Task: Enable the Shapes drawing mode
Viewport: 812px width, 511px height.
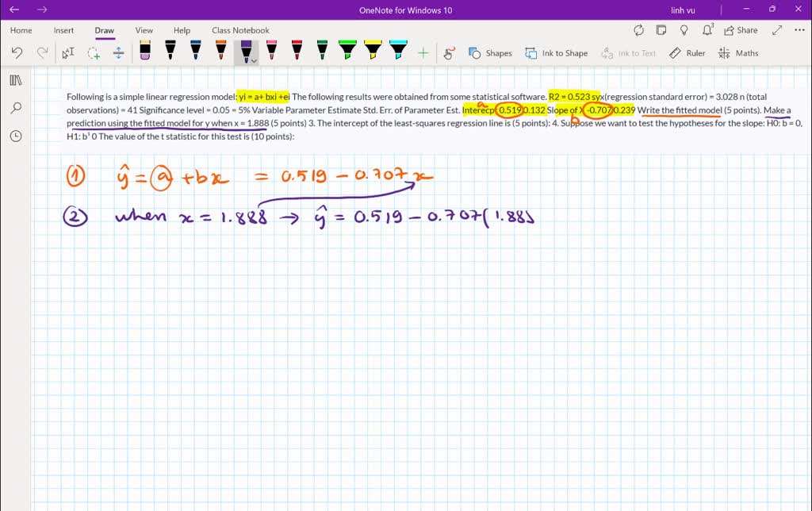Action: coord(489,52)
